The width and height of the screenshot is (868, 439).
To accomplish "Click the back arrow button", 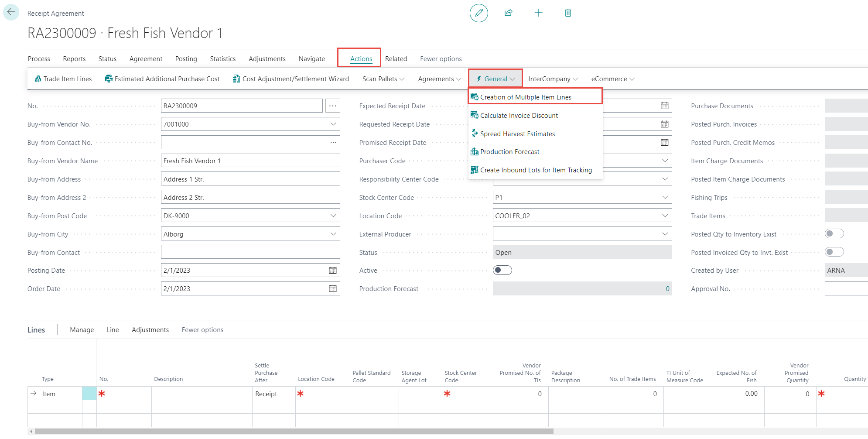I will (11, 12).
